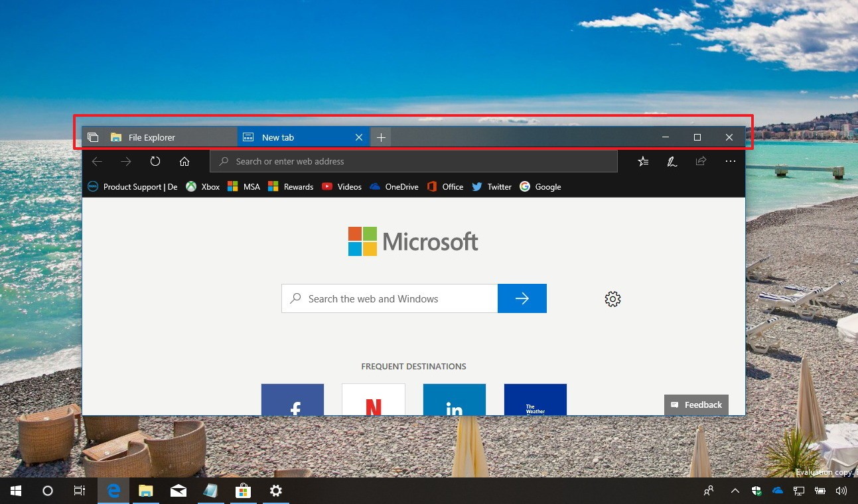Open Windows Defender shield tray icon
This screenshot has width=858, height=504.
pyautogui.click(x=756, y=491)
